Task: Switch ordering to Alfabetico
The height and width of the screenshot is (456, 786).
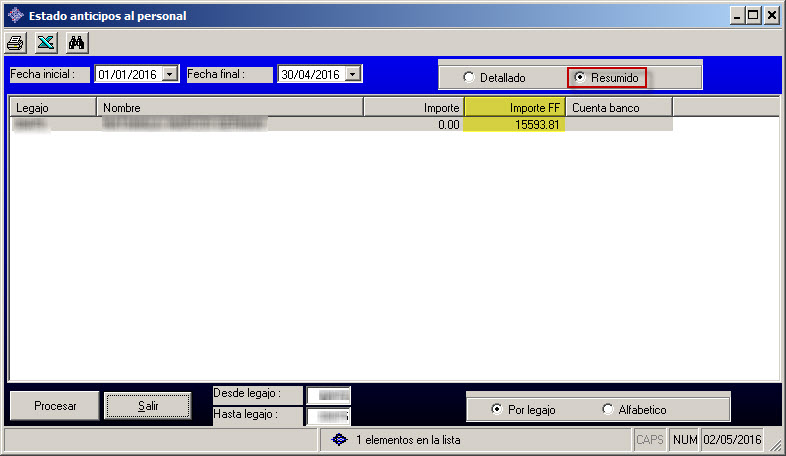Action: pos(608,409)
